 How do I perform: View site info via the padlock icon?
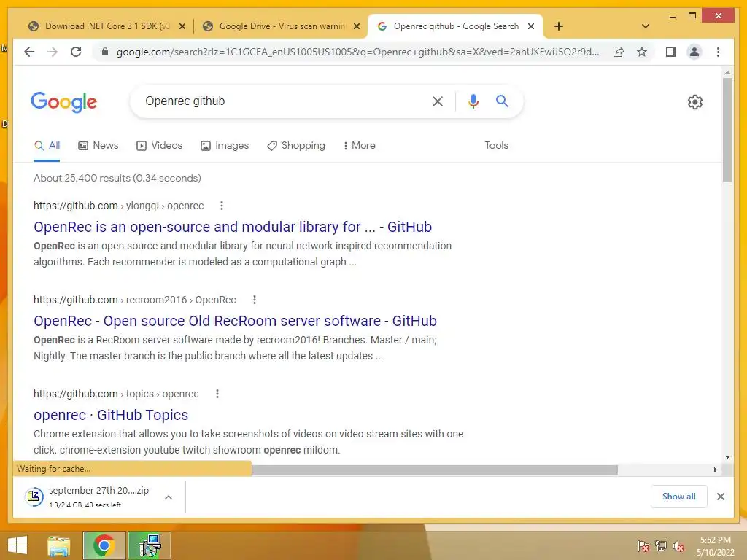[105, 52]
